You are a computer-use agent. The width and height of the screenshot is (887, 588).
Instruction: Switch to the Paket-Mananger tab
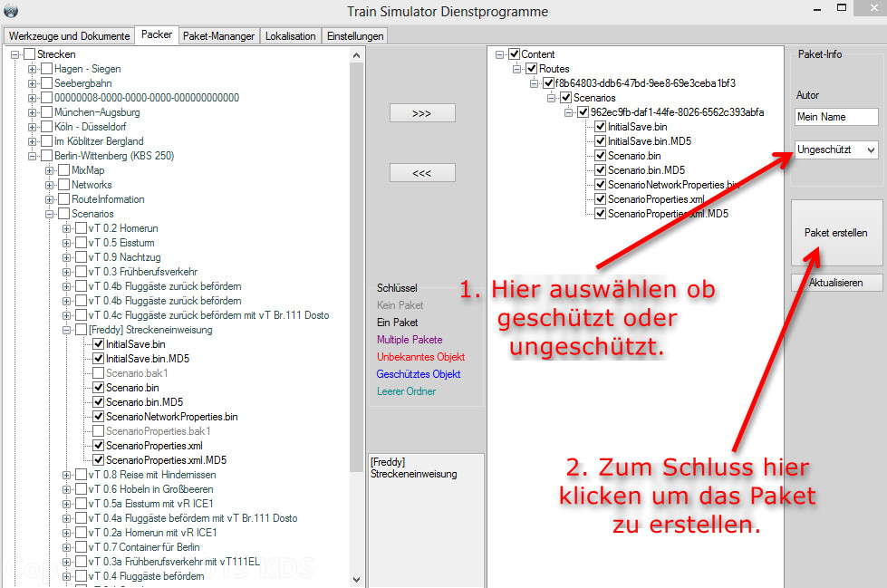[x=219, y=36]
